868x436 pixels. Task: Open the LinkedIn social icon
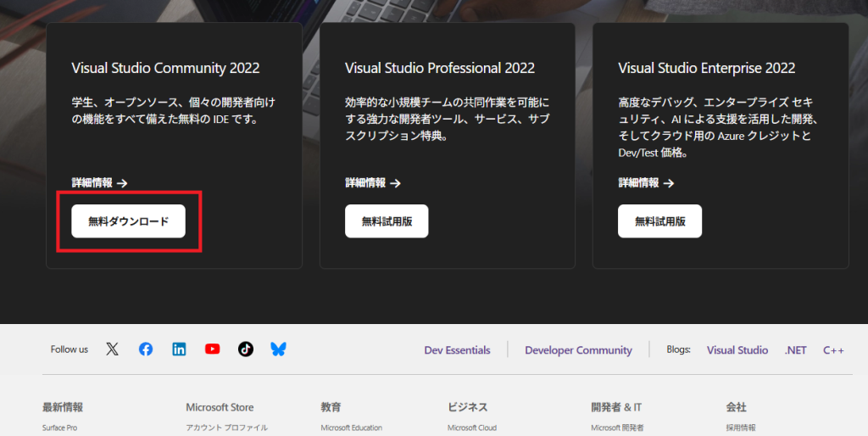click(x=179, y=349)
